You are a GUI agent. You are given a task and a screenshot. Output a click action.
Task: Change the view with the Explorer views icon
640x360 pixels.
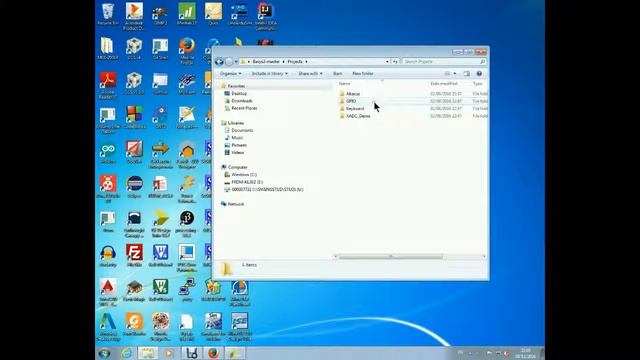click(x=447, y=73)
